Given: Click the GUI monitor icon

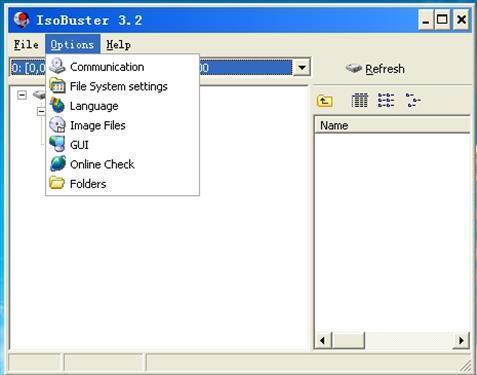Looking at the screenshot, I should click(x=57, y=144).
